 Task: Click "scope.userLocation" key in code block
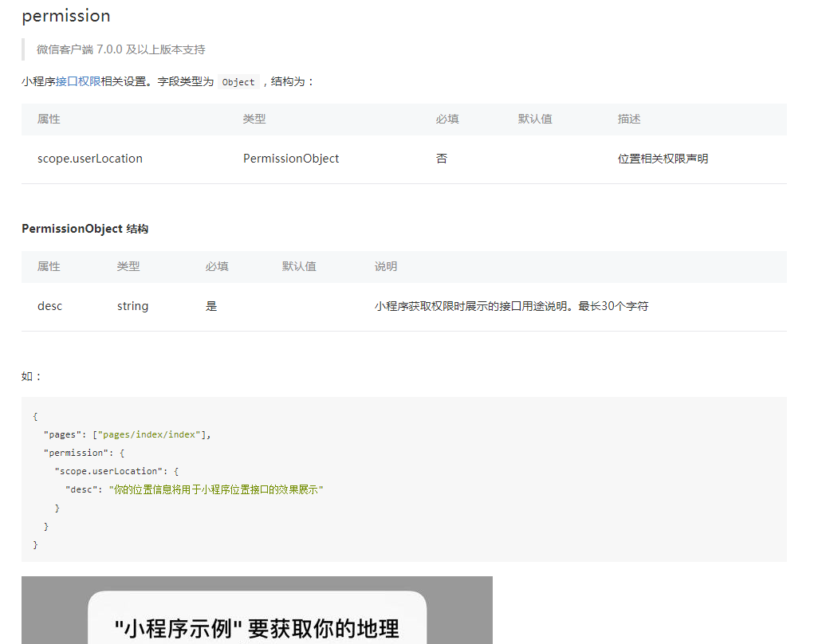pyautogui.click(x=108, y=471)
